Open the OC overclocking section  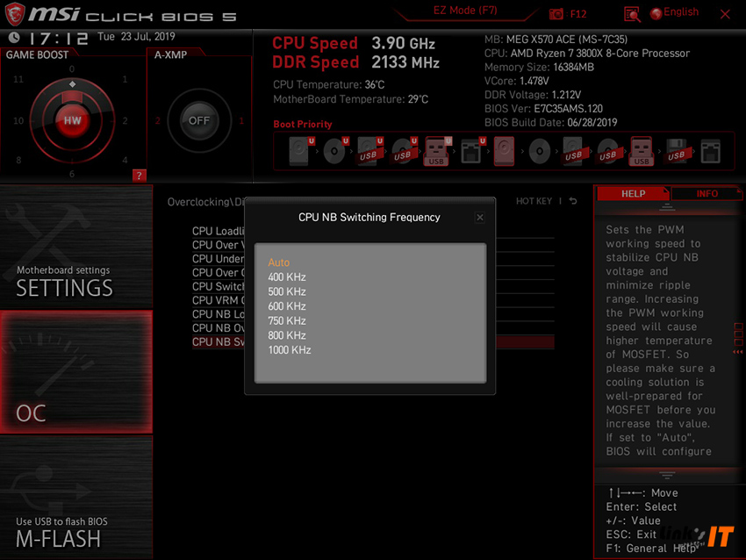tap(76, 372)
